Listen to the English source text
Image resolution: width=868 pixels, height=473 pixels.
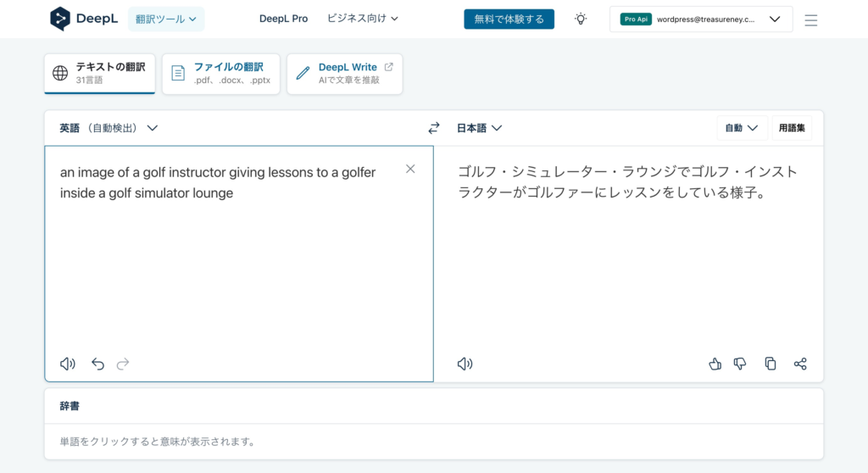68,364
